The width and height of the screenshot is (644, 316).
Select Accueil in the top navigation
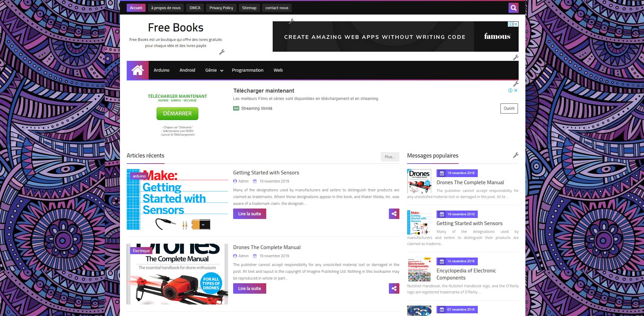click(x=136, y=7)
